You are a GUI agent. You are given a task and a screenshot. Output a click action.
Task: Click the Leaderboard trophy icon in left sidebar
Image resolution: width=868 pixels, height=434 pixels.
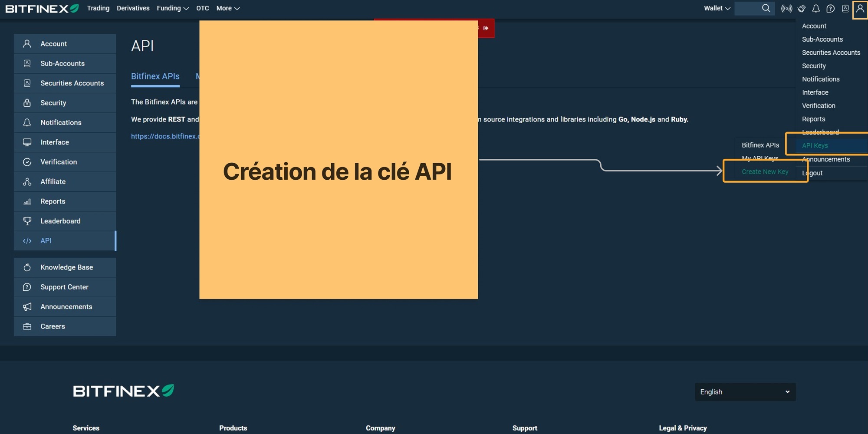click(27, 221)
